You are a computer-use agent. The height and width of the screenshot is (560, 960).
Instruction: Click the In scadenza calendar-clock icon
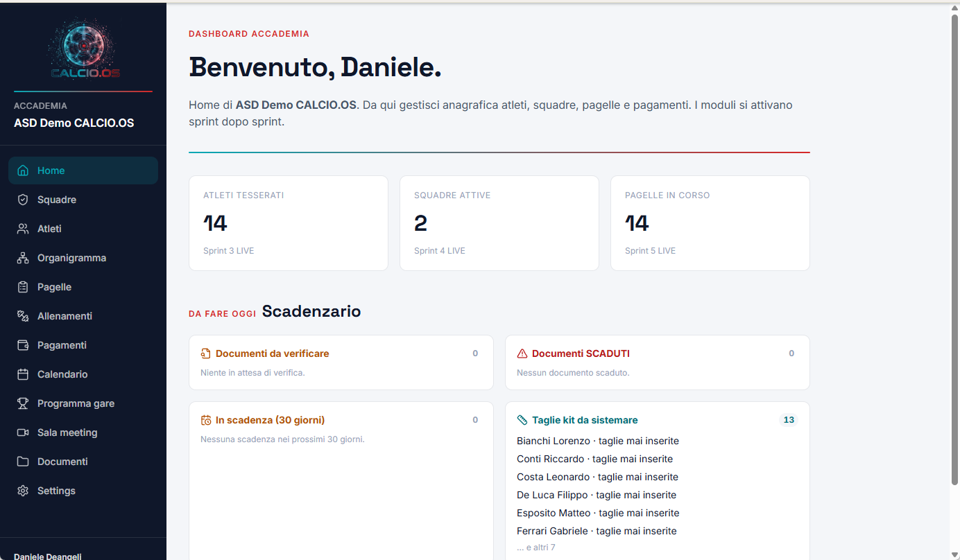tap(205, 420)
